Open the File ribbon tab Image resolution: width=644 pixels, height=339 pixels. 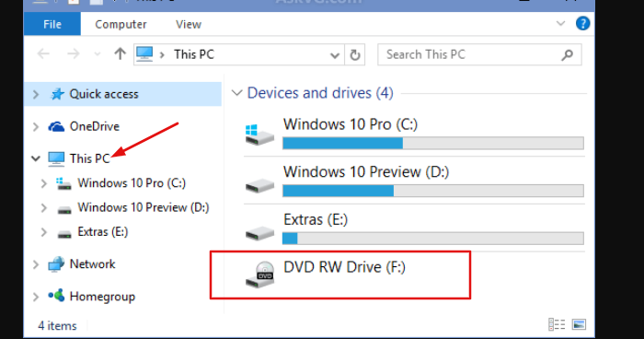click(52, 24)
